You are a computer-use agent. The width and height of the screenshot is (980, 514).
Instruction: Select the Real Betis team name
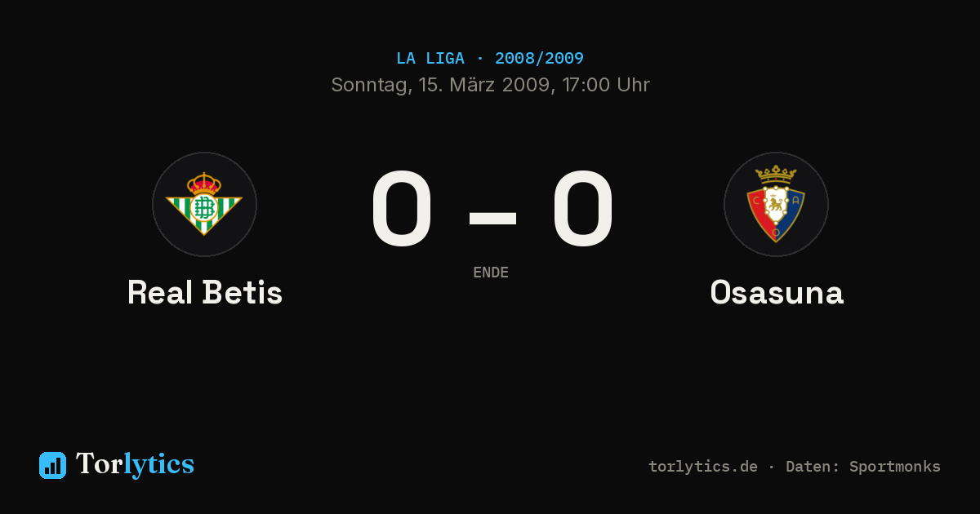pos(205,292)
